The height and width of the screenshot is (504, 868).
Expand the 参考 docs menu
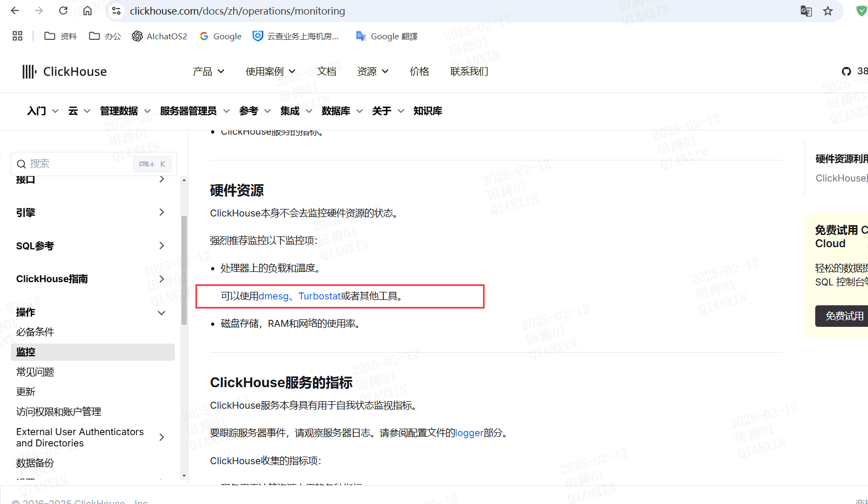[255, 111]
